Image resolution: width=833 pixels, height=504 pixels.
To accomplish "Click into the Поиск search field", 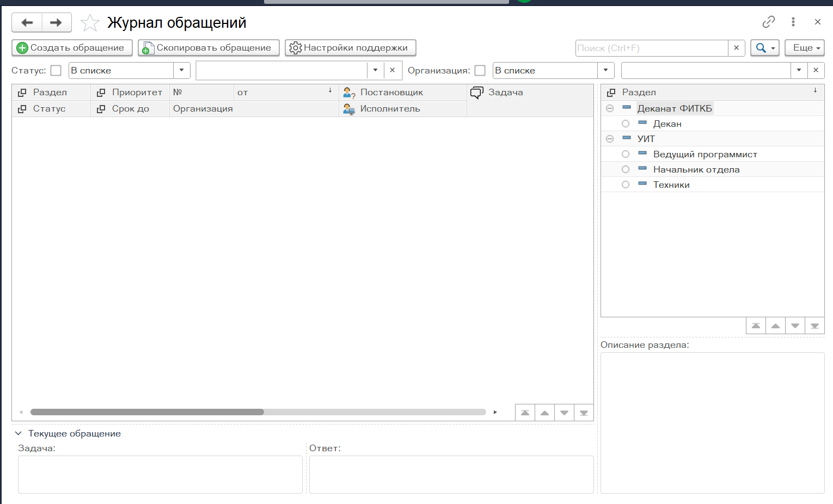I will point(651,48).
